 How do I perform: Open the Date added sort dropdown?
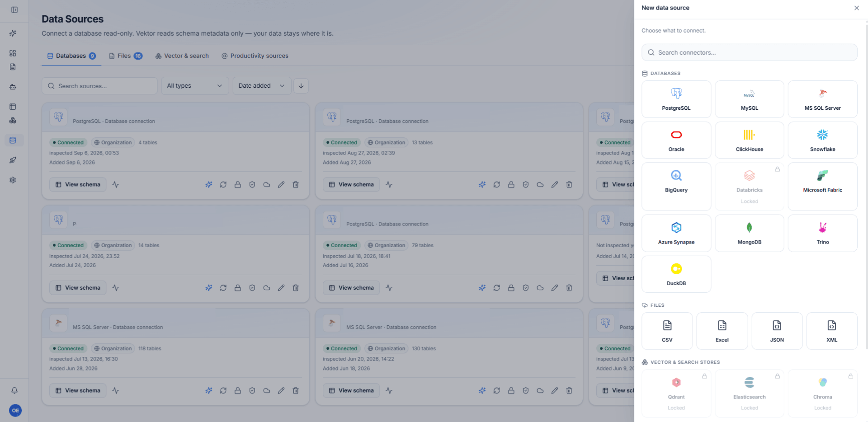(262, 86)
